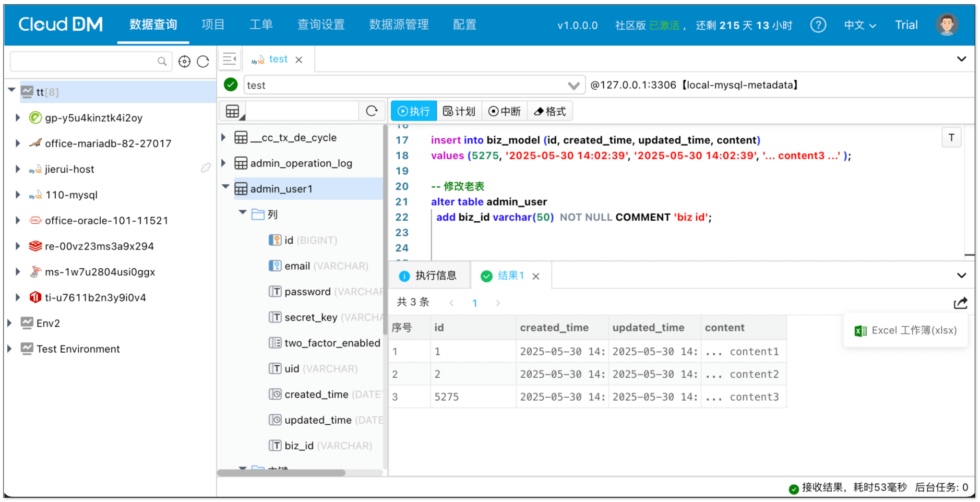This screenshot has width=980, height=502.
Task: Click the user avatar in header
Action: pyautogui.click(x=947, y=25)
